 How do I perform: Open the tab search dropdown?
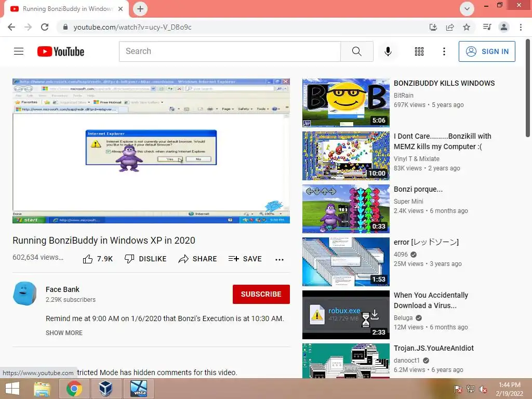[467, 9]
